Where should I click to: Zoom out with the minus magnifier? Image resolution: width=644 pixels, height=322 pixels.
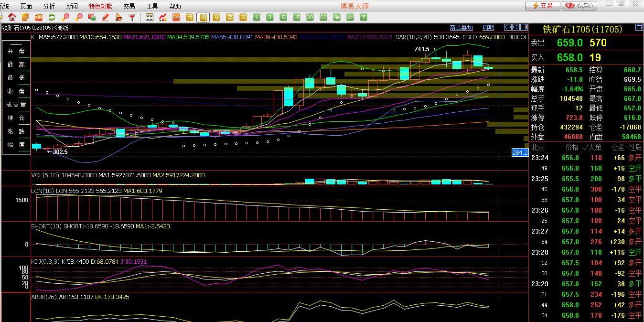(79, 17)
